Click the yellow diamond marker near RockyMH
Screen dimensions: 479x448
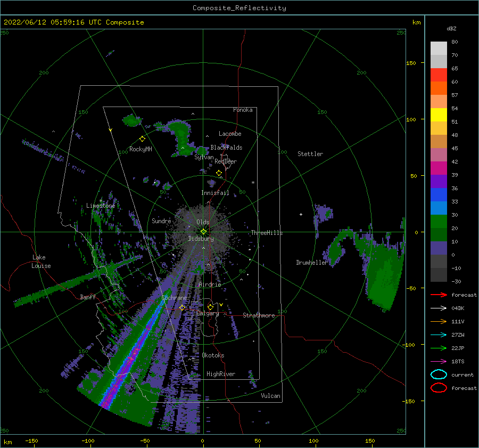click(x=142, y=139)
